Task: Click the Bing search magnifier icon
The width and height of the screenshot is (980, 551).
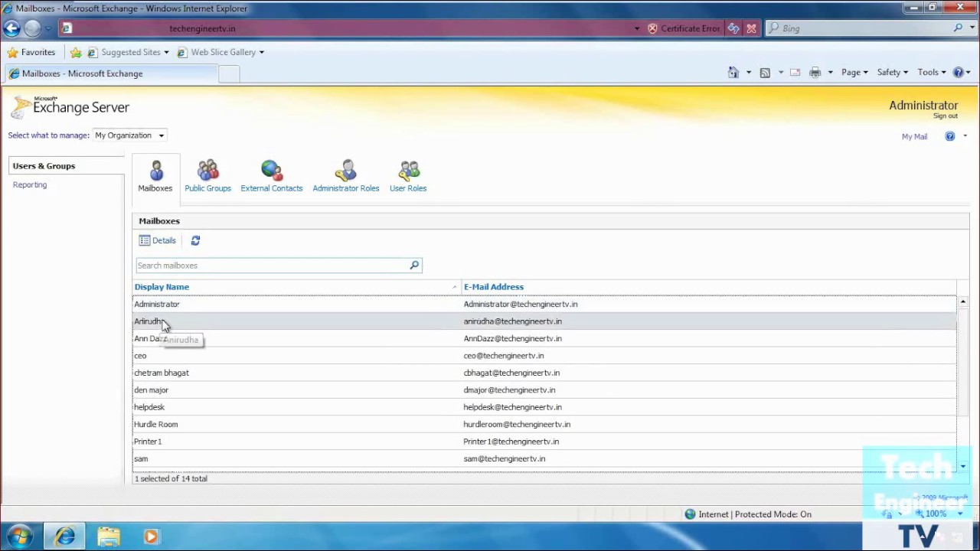Action: pos(959,28)
